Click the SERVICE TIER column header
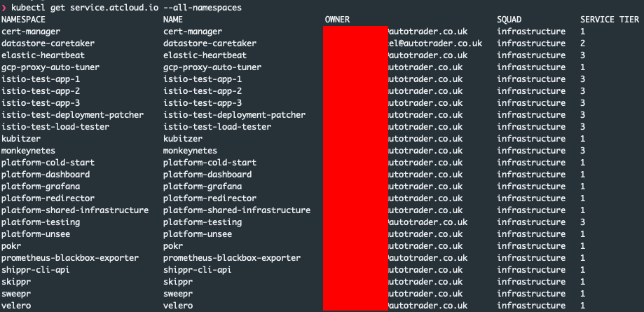The height and width of the screenshot is (312, 644). (610, 20)
